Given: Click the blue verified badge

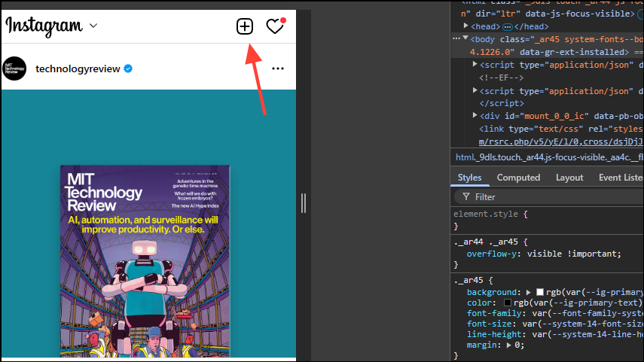Looking at the screenshot, I should [128, 68].
